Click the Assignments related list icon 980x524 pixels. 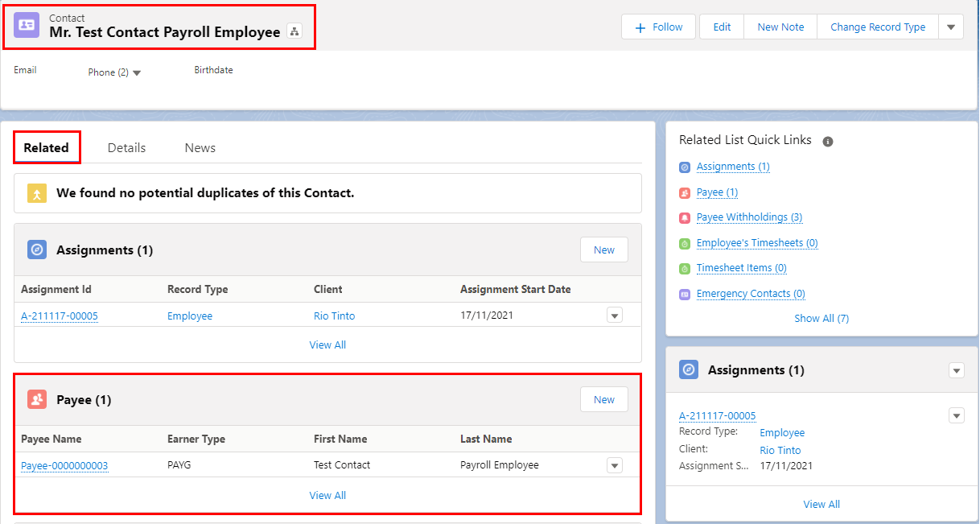click(x=37, y=250)
